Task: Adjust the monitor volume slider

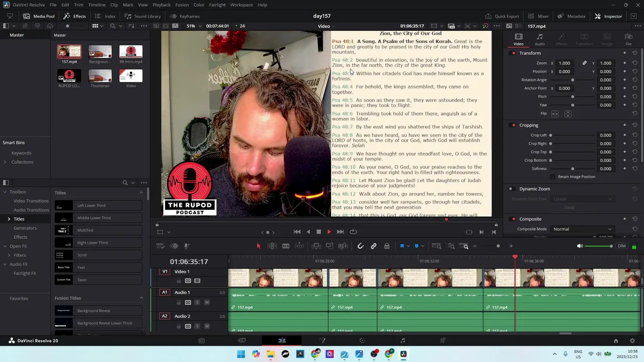Action: [x=599, y=246]
